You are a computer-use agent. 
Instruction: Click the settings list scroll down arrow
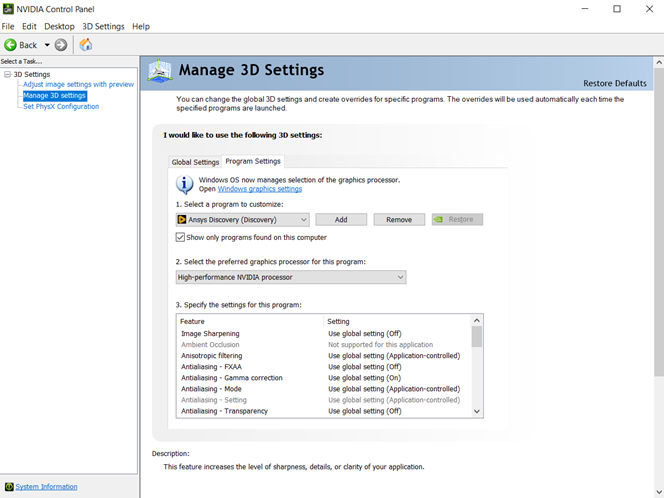click(477, 411)
